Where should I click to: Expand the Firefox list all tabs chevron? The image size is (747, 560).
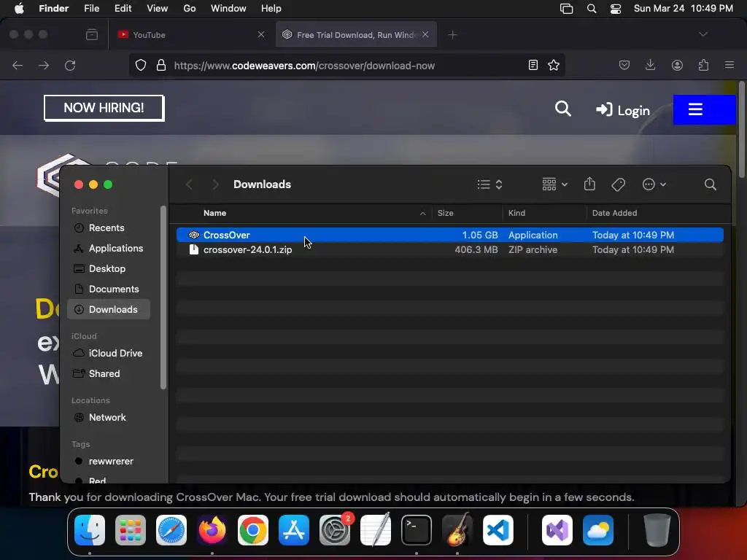703,34
